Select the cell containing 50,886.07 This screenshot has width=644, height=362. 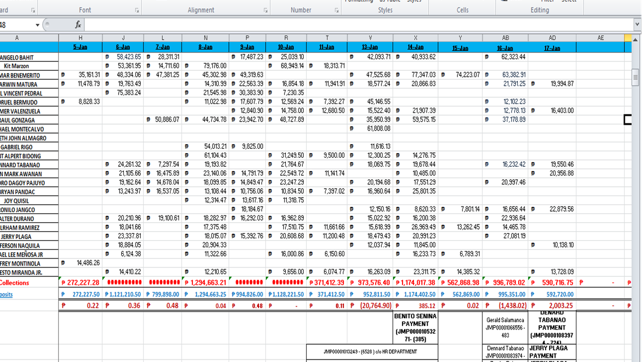pos(163,120)
